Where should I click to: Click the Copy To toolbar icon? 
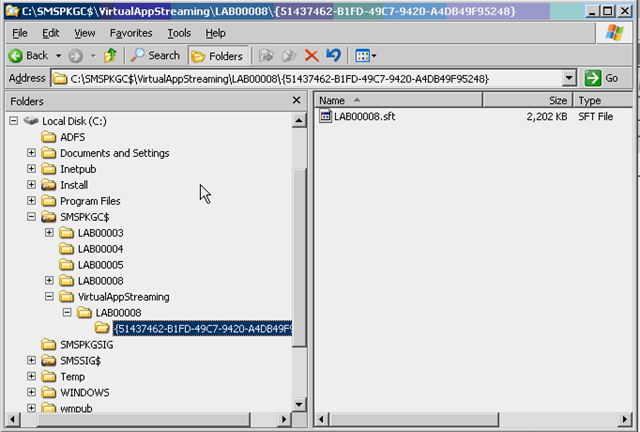289,55
